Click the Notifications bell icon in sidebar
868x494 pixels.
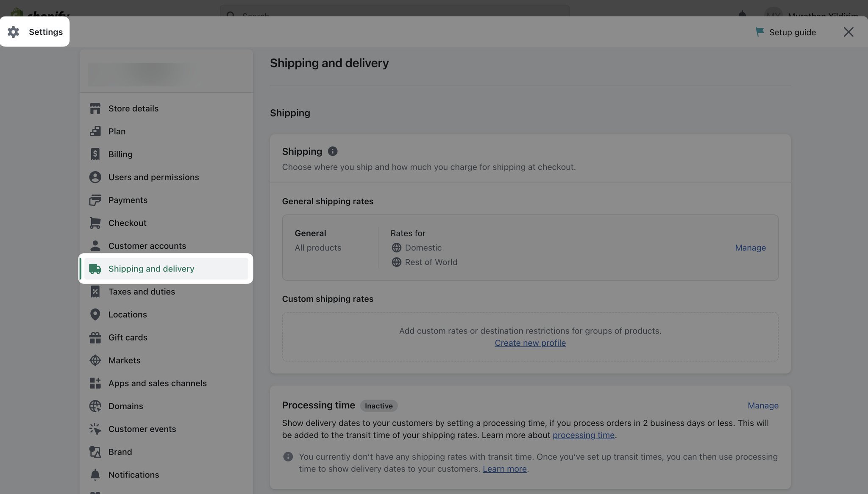coord(95,475)
